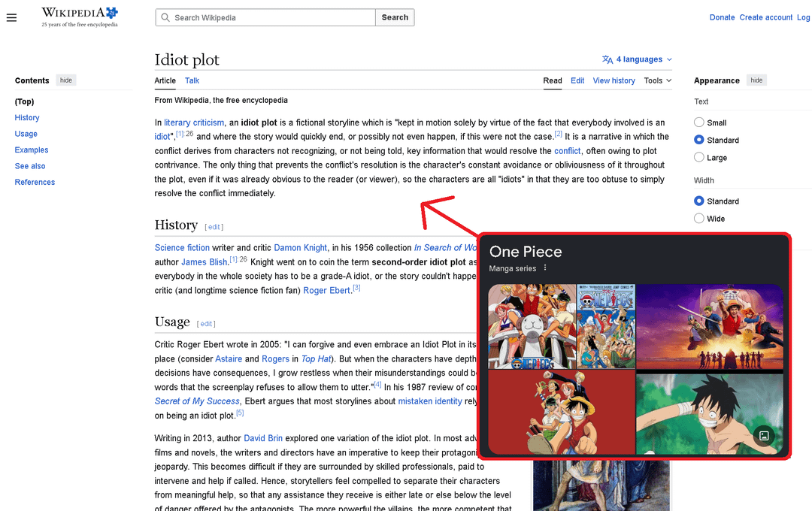
Task: Click edit next to History heading
Action: 214,227
